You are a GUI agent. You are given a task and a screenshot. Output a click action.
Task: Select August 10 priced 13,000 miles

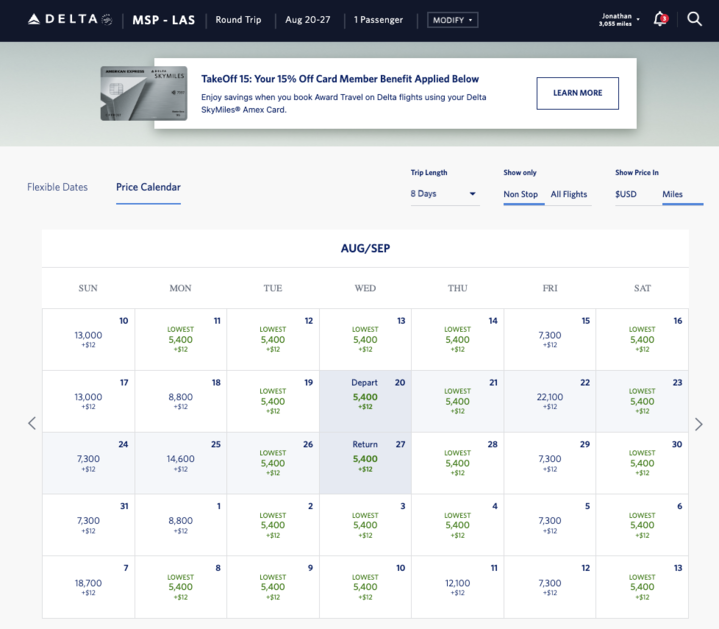pos(88,339)
